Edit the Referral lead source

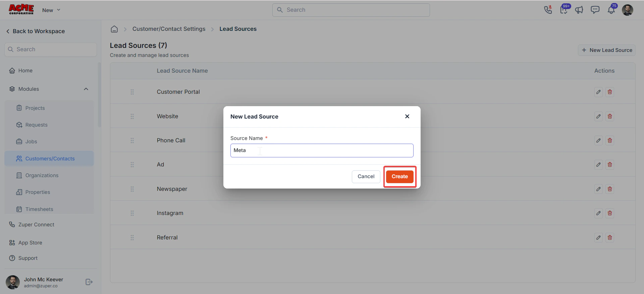pyautogui.click(x=598, y=237)
